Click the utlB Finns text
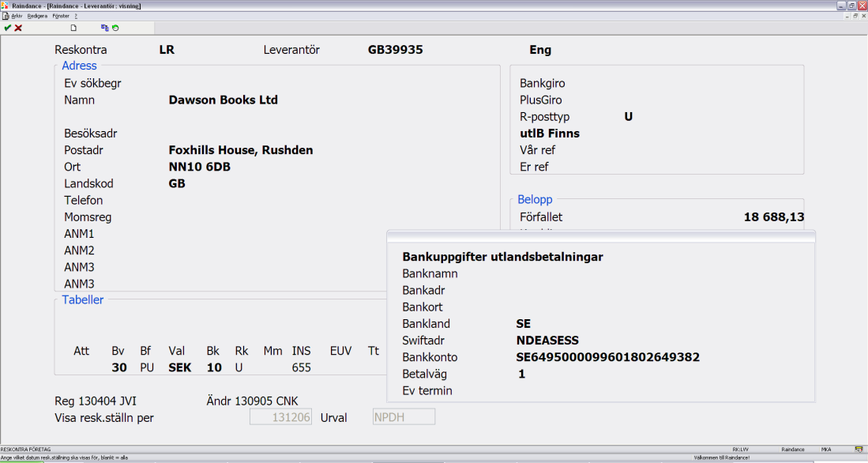Viewport: 868px width, 463px height. (x=550, y=134)
